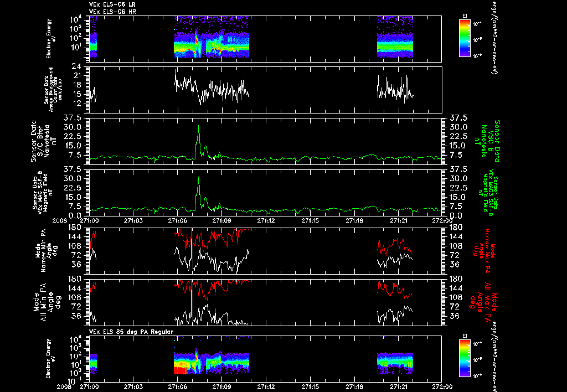Image resolution: width=567 pixels, height=392 pixels.
Task: Click '271:12' under the MAG SAF-B panel
Action: (x=266, y=220)
